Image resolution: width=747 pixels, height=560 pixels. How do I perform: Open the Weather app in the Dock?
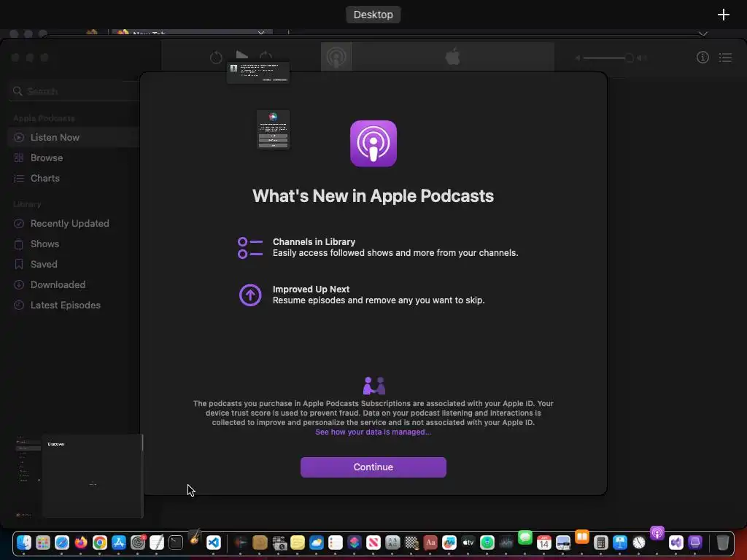(x=317, y=542)
